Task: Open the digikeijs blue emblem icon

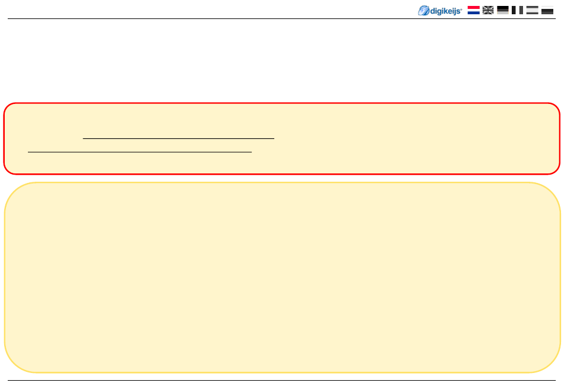Action: [x=424, y=11]
